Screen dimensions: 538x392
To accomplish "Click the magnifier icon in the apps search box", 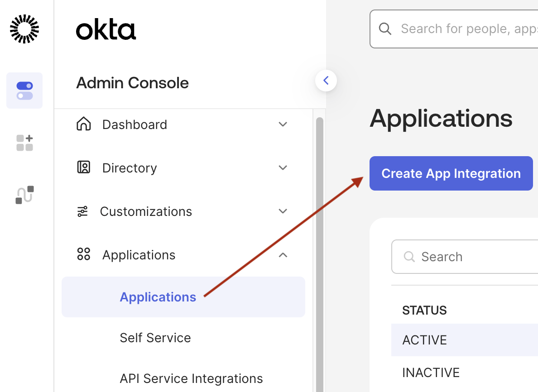I will pyautogui.click(x=409, y=257).
